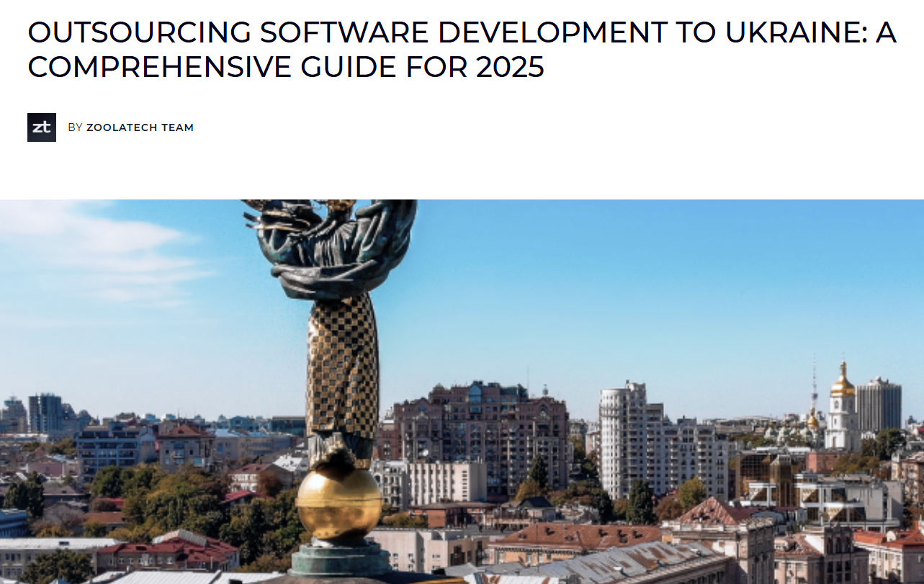This screenshot has height=584, width=924.
Task: Click "2025" at the end of the headline
Action: point(509,67)
